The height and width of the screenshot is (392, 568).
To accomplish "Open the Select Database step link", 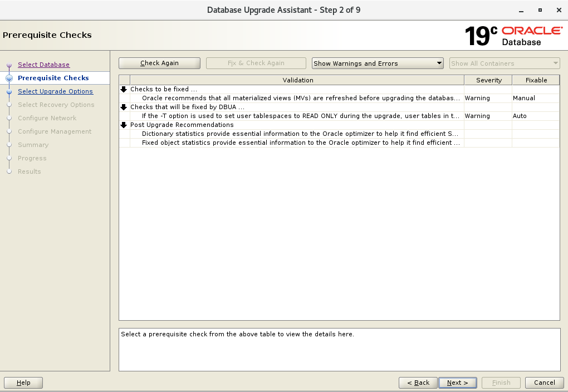I will 44,65.
